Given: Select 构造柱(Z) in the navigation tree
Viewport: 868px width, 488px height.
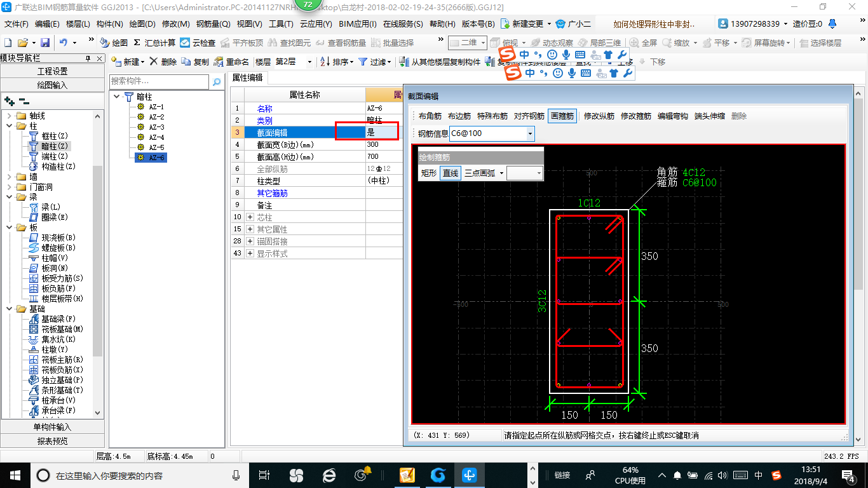Looking at the screenshot, I should click(x=52, y=166).
